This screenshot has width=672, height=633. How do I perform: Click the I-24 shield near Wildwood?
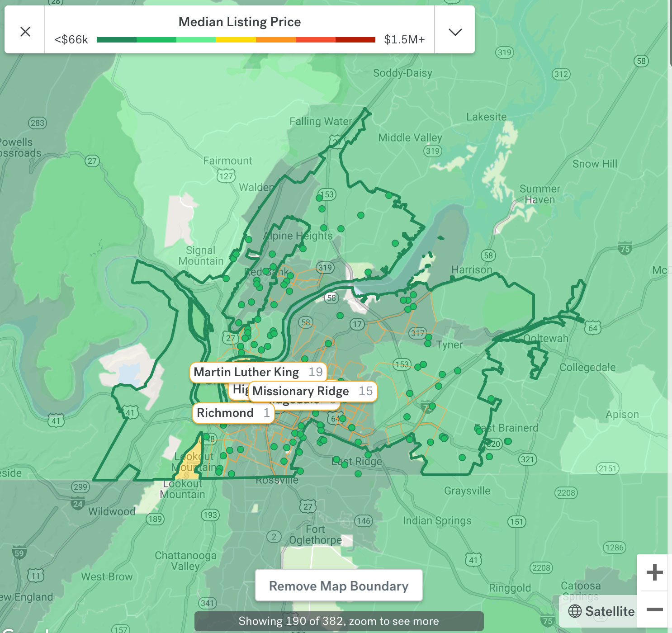click(77, 504)
